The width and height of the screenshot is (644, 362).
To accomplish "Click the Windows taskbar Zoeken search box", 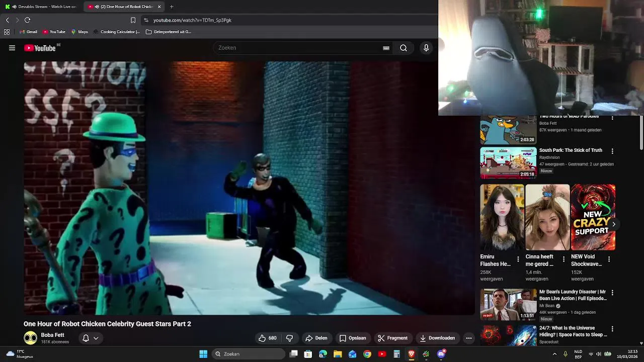I will 249,354.
